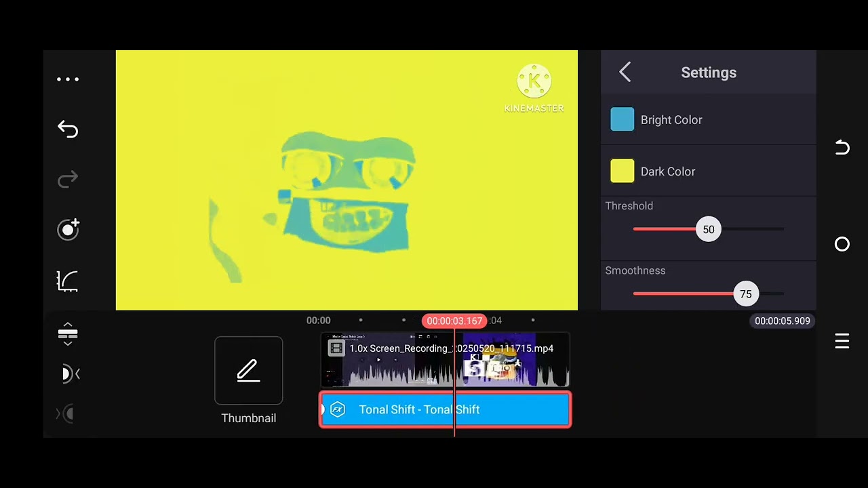The height and width of the screenshot is (488, 868).
Task: Open the three-dot more options menu
Action: point(68,79)
